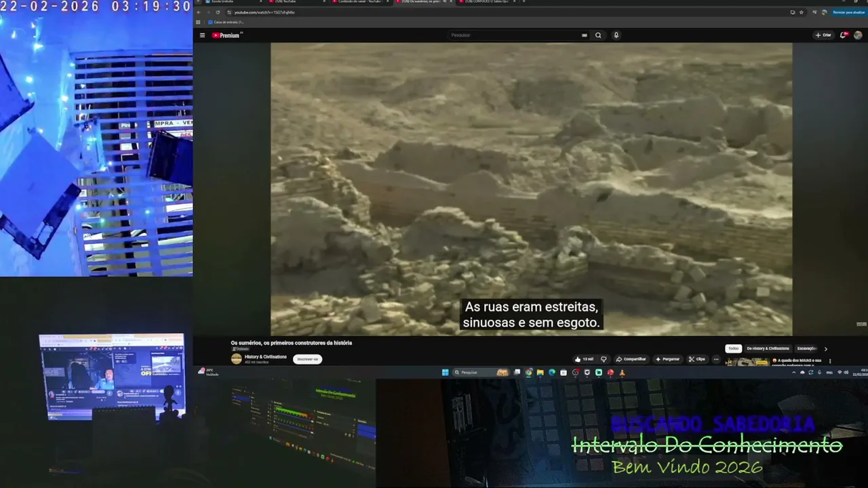868x488 pixels.
Task: Open the on-screen keyboard in search box
Action: pyautogui.click(x=584, y=35)
